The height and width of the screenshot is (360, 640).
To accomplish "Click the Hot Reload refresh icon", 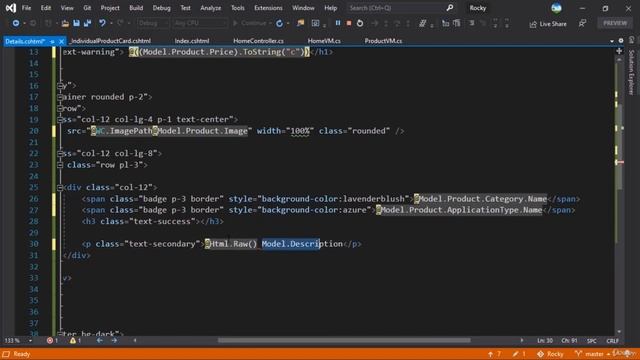I will point(279,23).
